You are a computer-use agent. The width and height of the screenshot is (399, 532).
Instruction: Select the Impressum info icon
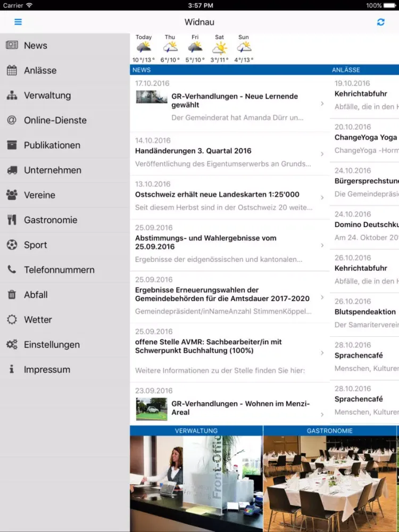[12, 369]
